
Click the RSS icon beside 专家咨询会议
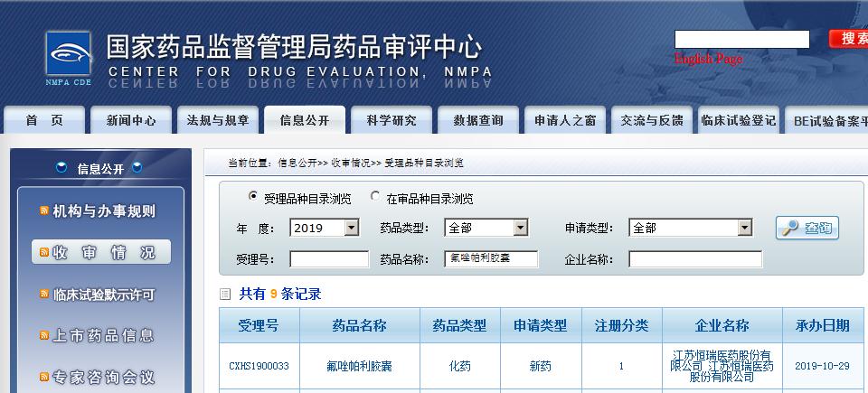[x=44, y=377]
